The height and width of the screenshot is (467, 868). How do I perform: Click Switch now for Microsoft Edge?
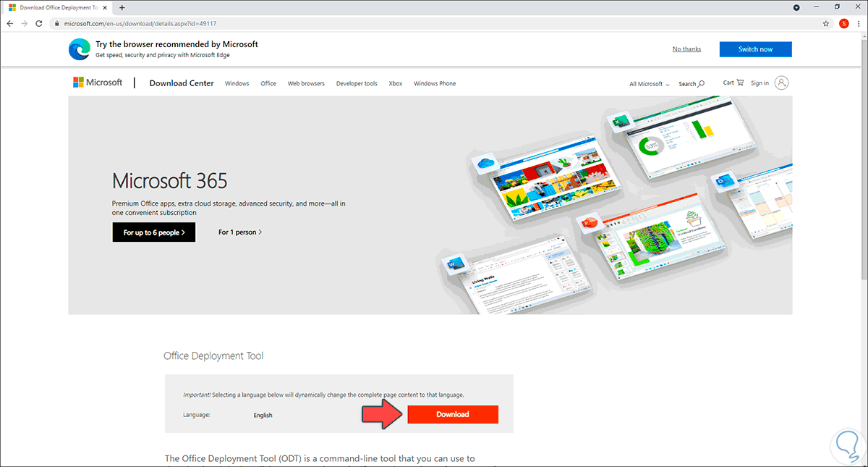[x=755, y=49]
